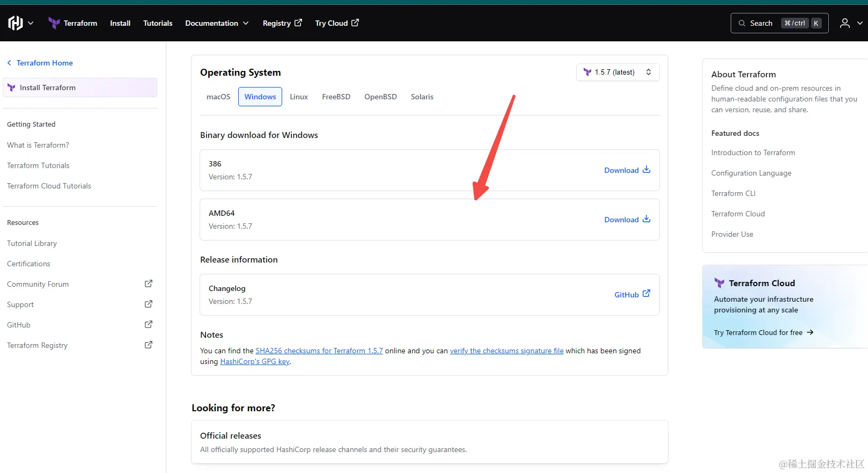
Task: Click the Support sidebar text
Action: 20,304
